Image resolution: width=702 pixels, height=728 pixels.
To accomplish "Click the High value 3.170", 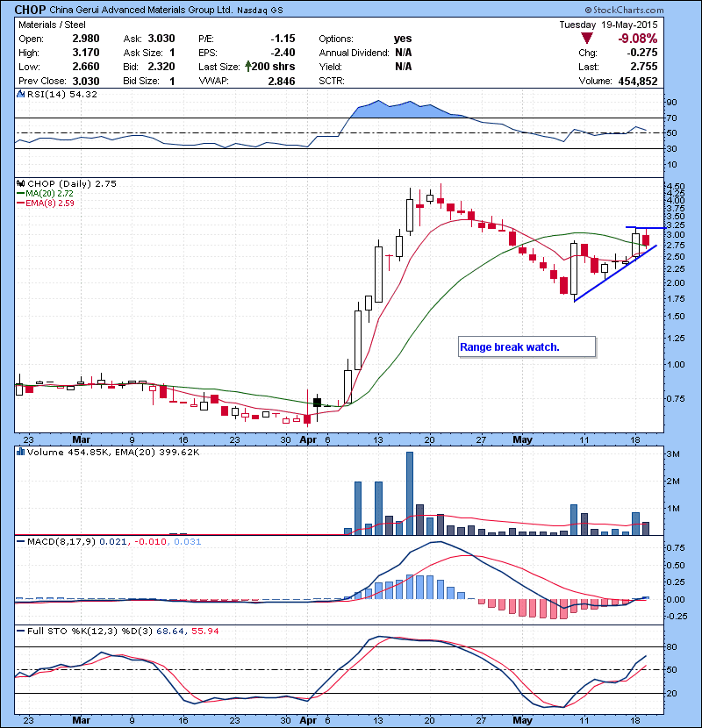I will (x=86, y=53).
